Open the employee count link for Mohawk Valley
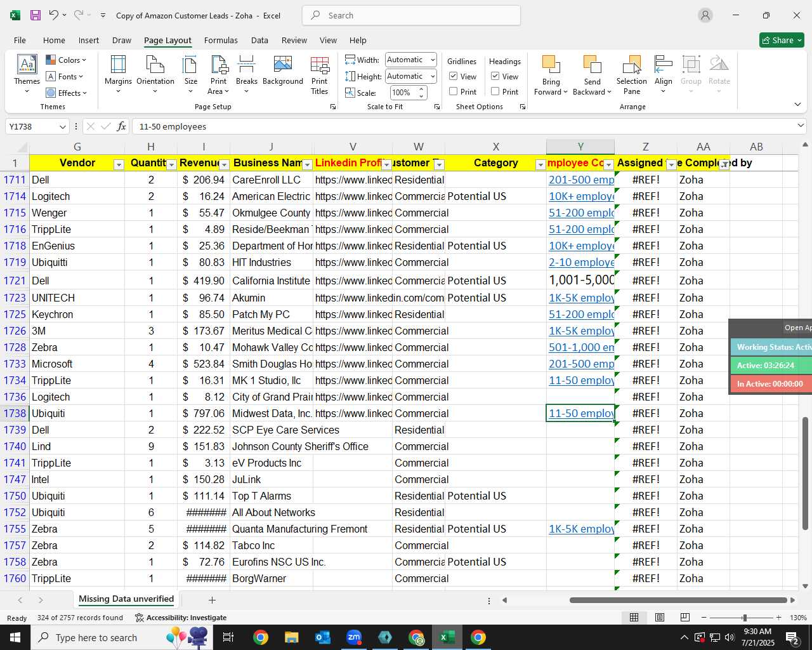The image size is (812, 650). 581,347
